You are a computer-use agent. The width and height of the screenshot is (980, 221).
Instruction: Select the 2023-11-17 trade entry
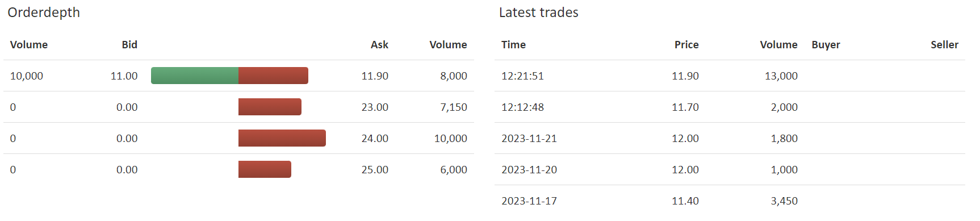tap(730, 201)
